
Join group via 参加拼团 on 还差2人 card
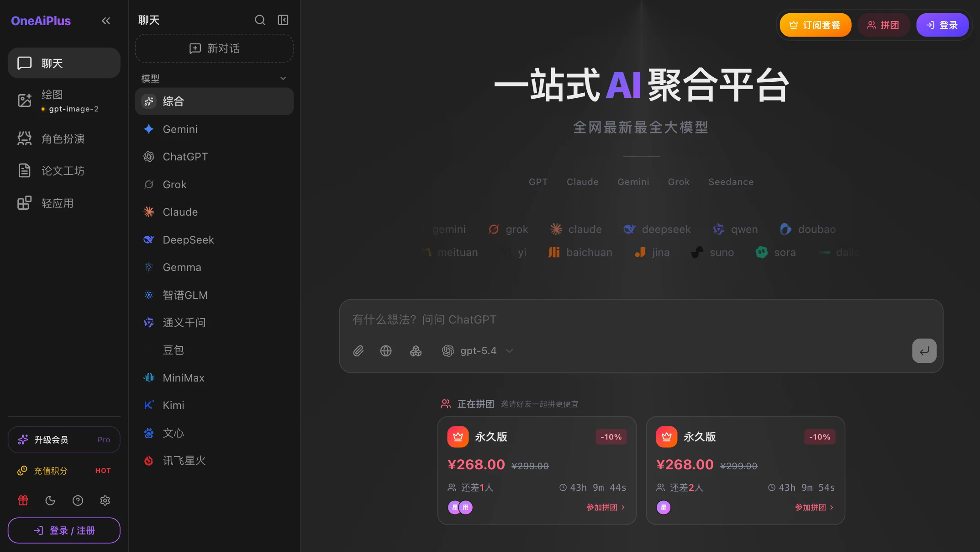(x=815, y=507)
